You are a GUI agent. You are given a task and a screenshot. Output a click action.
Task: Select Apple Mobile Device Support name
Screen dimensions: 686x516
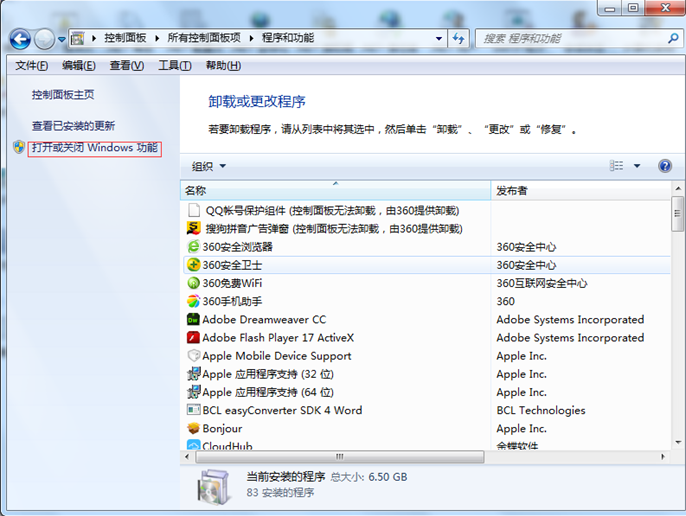coord(277,356)
